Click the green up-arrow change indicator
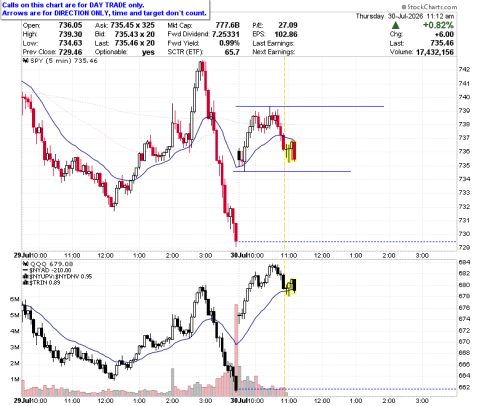Image resolution: width=480 pixels, height=406 pixels. click(x=395, y=25)
